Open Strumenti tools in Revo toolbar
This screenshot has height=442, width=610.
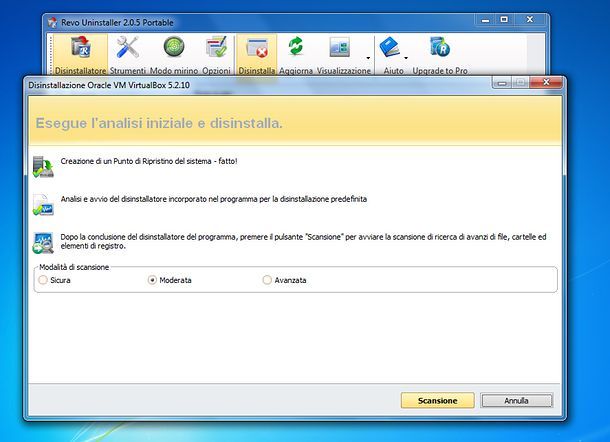[128, 54]
